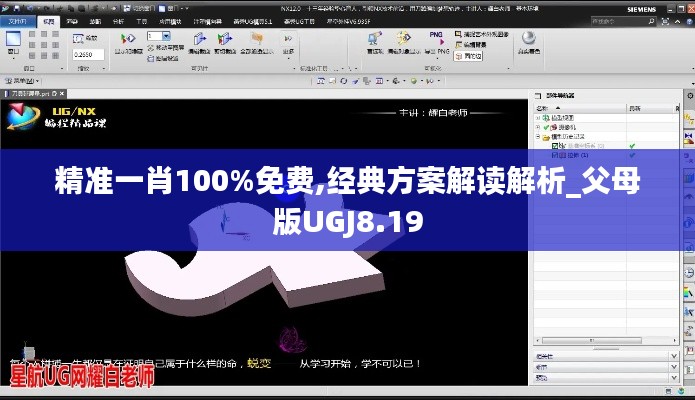Click the monitor visualization preferences icon
Screen dimensions: 695x400
375,39
